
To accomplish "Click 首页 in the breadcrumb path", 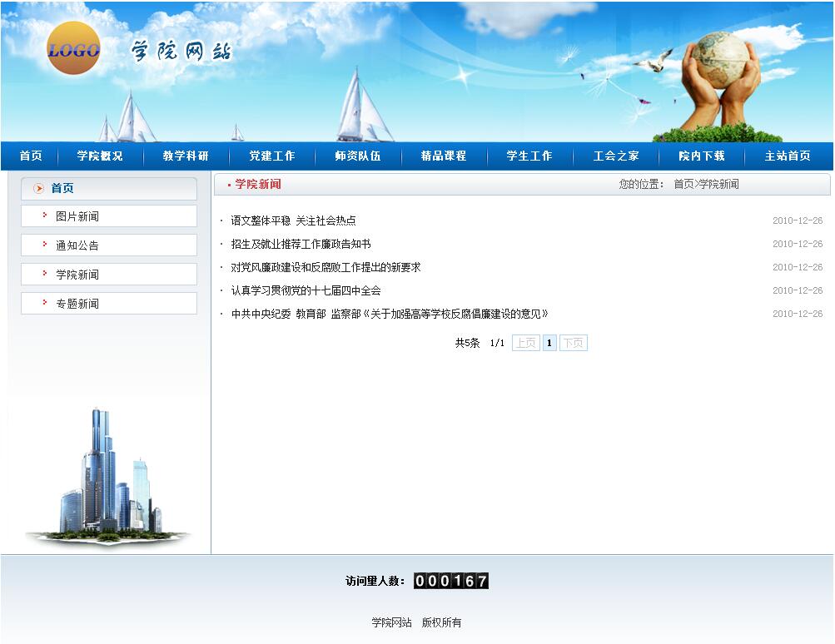I will click(x=683, y=184).
